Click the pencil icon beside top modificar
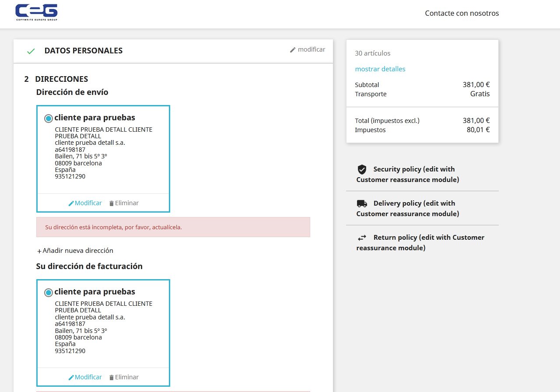This screenshot has width=560, height=392. point(293,50)
